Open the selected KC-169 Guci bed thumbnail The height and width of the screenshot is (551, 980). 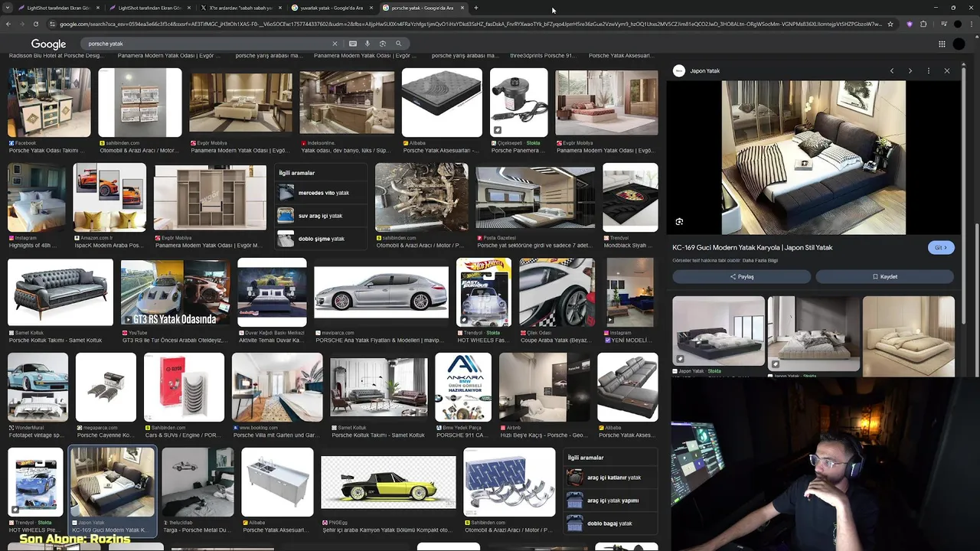click(x=113, y=482)
